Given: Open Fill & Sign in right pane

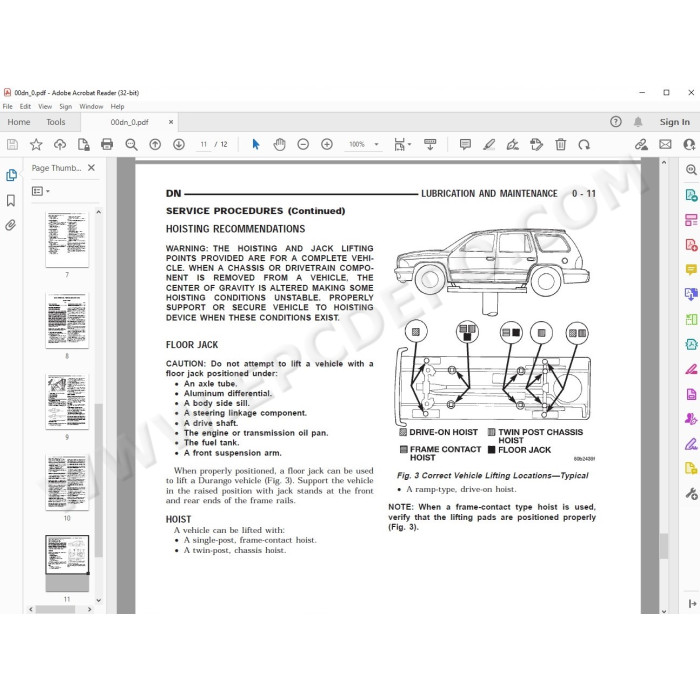Looking at the screenshot, I should click(x=691, y=444).
